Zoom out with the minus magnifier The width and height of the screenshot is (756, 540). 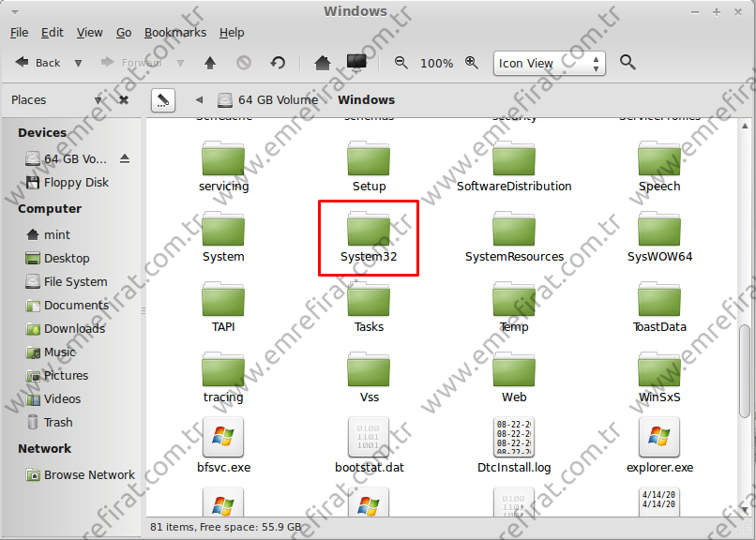click(401, 63)
